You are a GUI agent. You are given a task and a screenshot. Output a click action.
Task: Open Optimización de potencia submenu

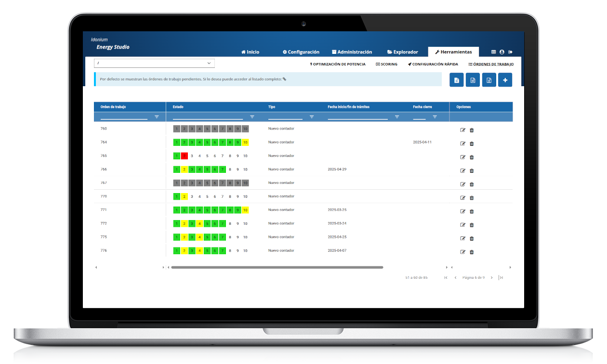(338, 64)
